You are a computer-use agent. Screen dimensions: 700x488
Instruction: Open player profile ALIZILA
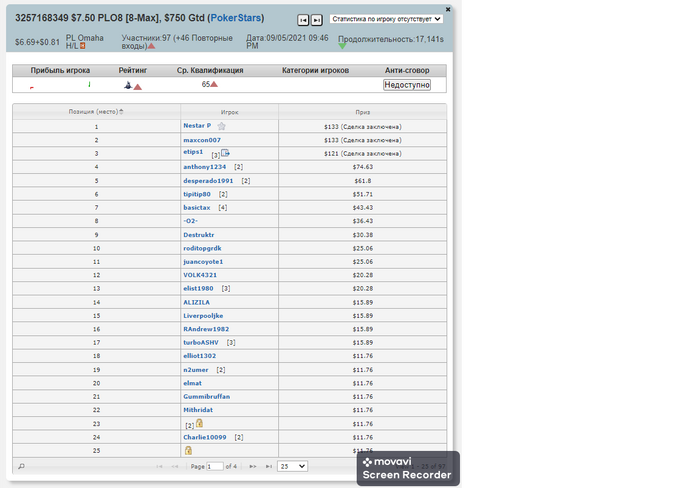pos(196,302)
